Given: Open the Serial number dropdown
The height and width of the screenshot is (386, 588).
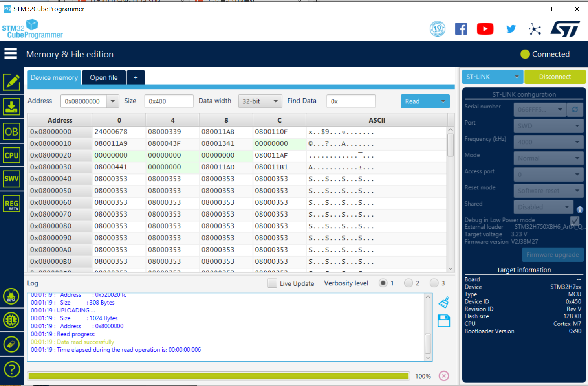Looking at the screenshot, I should click(x=540, y=110).
